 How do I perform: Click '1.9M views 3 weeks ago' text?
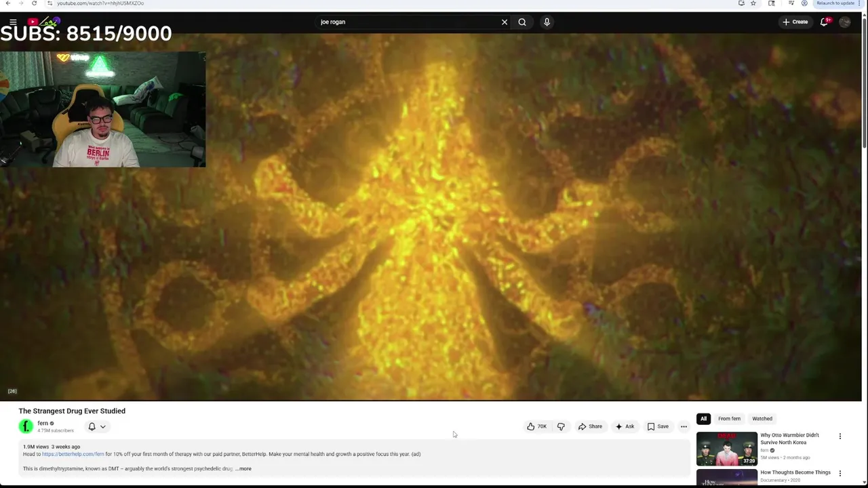[x=52, y=447]
